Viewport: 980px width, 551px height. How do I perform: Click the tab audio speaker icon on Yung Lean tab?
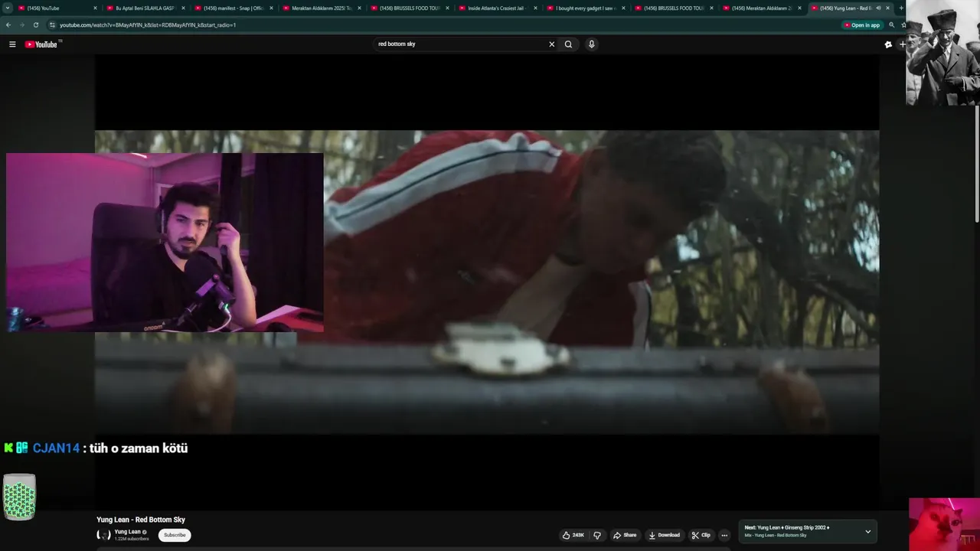pos(878,8)
